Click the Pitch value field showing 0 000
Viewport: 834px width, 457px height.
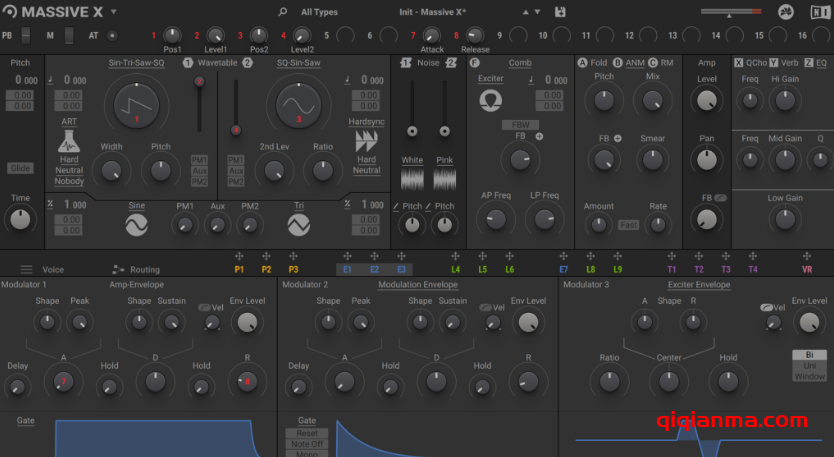point(26,80)
